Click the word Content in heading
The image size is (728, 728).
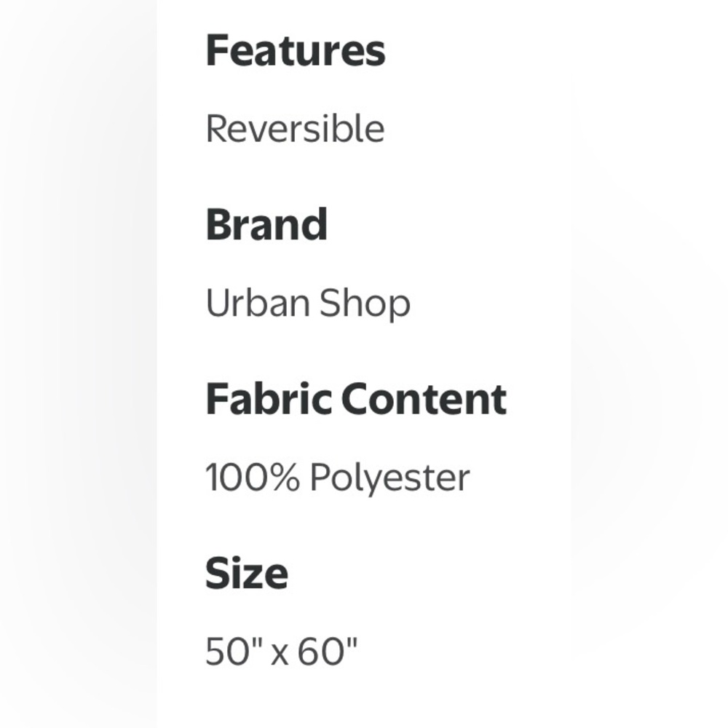[x=424, y=399]
